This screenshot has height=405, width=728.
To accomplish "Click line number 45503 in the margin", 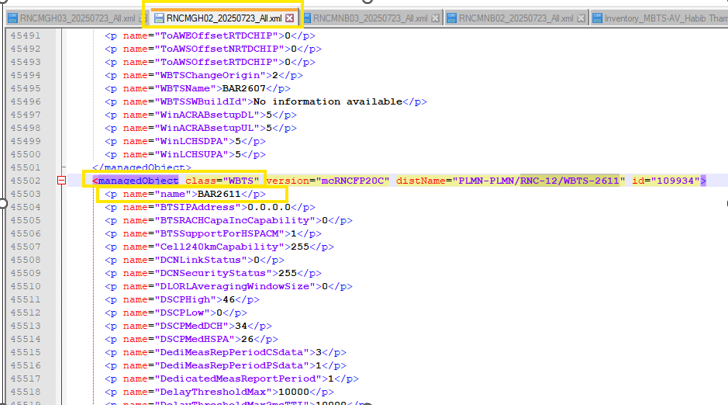I will (x=25, y=194).
